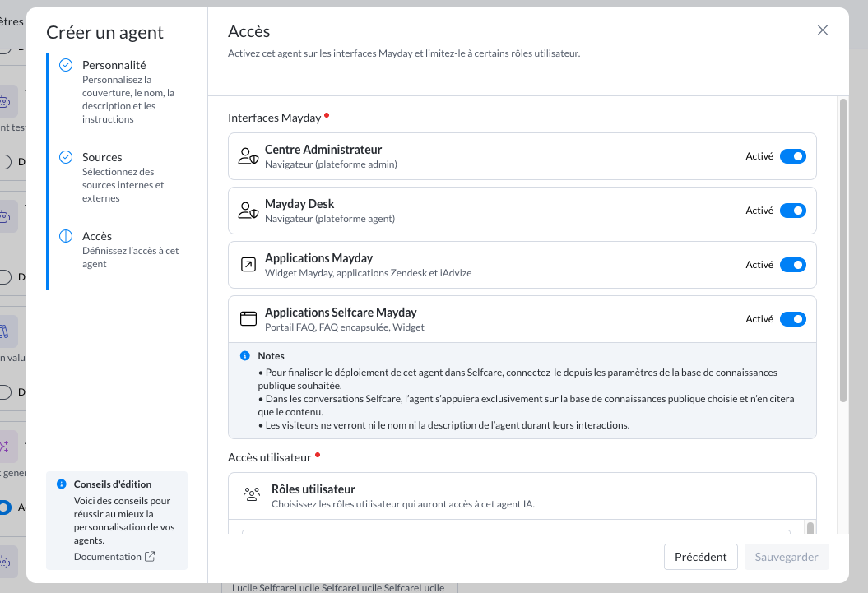Disable the Centre Administrateur toggle
This screenshot has height=593, width=868.
792,156
